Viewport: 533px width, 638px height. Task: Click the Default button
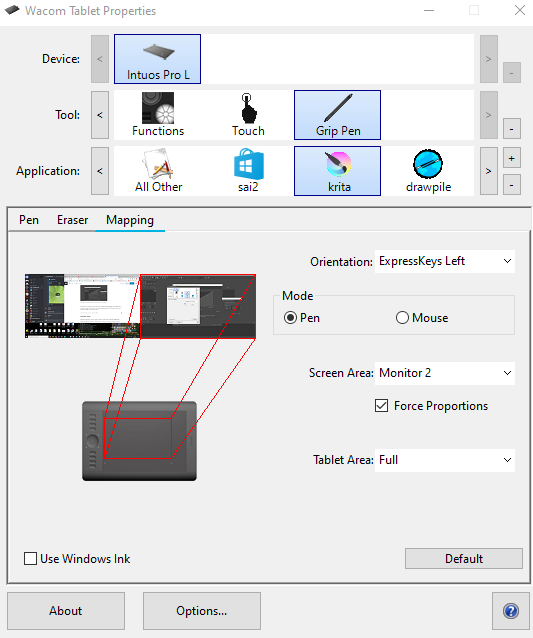(x=464, y=559)
